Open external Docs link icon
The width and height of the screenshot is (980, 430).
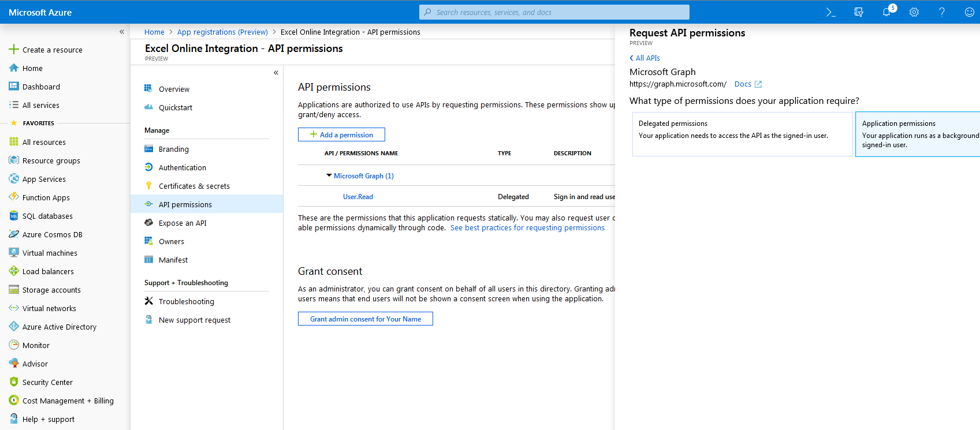(758, 84)
